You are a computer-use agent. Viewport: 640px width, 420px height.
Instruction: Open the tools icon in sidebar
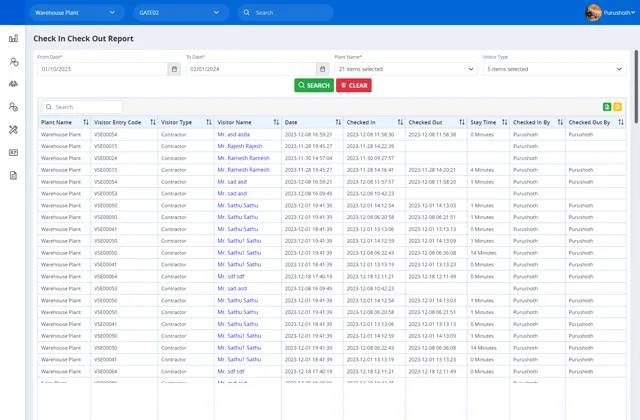[x=14, y=129]
